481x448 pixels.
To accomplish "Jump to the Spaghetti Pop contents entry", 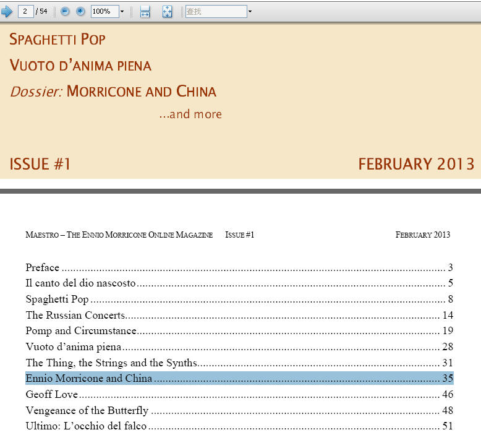I will [239, 299].
